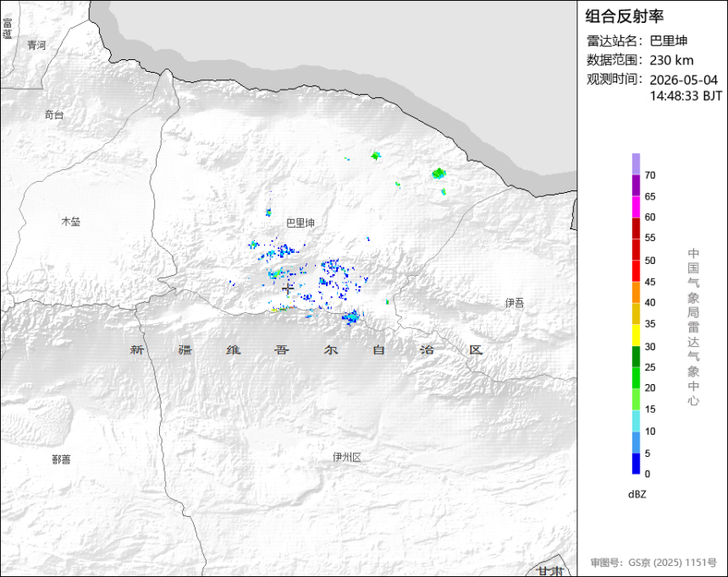Select the light green 15 dBZ swatch

636,398
